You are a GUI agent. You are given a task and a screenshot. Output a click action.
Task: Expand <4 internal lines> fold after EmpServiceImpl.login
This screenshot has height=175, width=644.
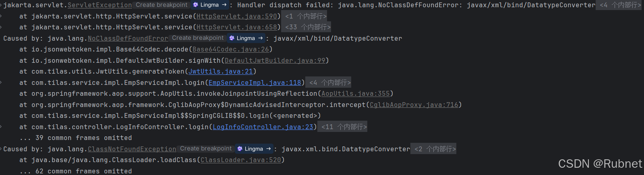328,83
